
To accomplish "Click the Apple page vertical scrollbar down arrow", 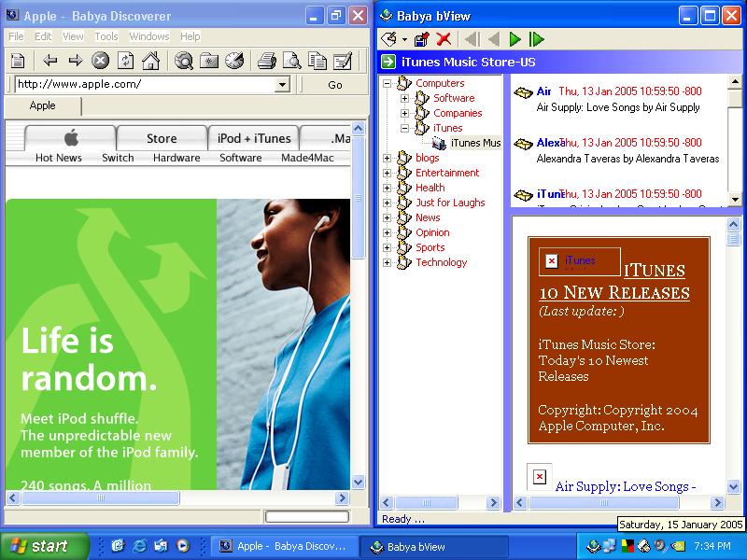I will 358,482.
